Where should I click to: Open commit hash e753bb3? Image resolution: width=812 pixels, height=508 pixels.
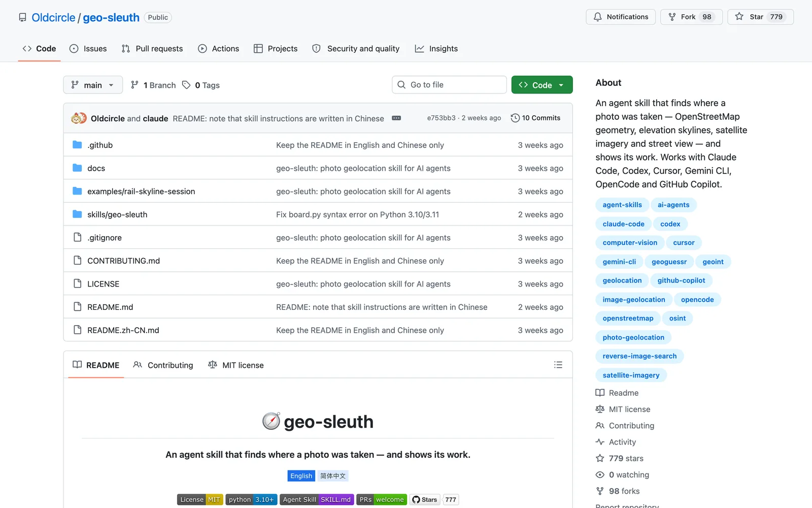[x=441, y=118]
